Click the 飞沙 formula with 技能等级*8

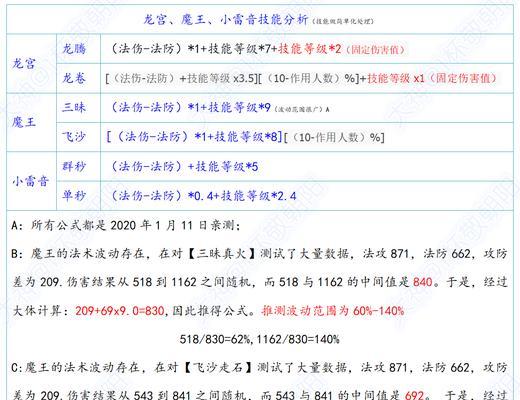click(245, 137)
